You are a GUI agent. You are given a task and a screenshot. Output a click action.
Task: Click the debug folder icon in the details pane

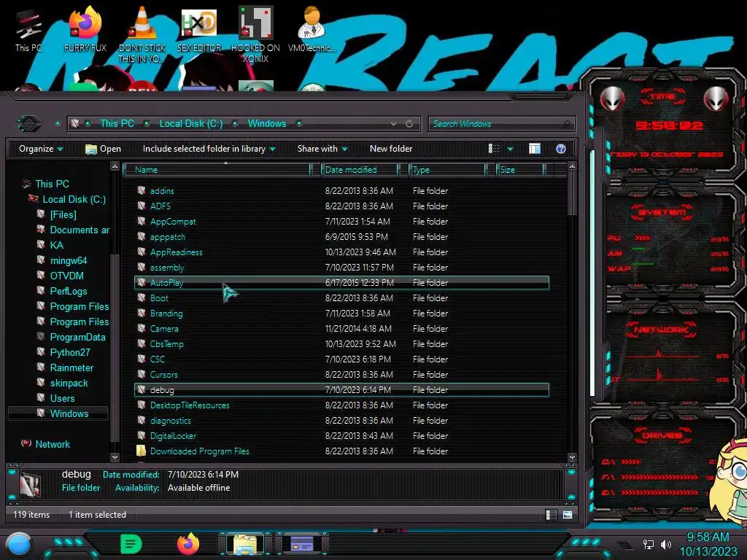click(29, 484)
